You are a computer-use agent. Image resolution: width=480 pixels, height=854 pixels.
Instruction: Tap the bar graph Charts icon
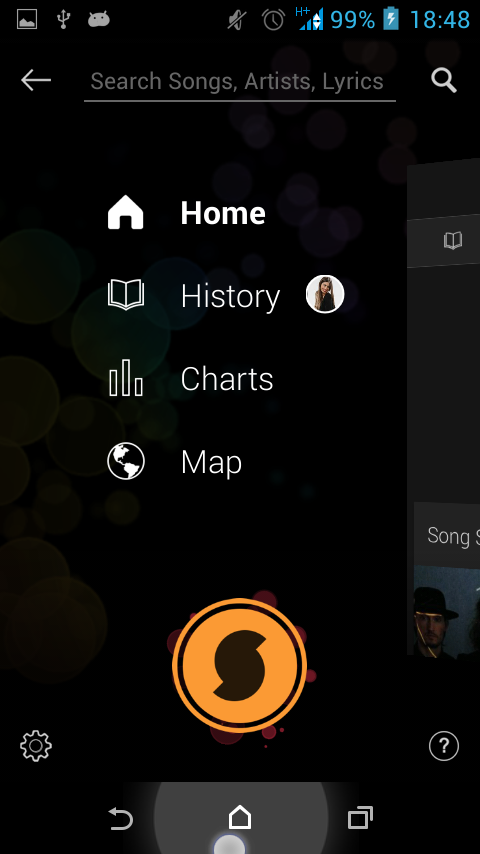(126, 377)
